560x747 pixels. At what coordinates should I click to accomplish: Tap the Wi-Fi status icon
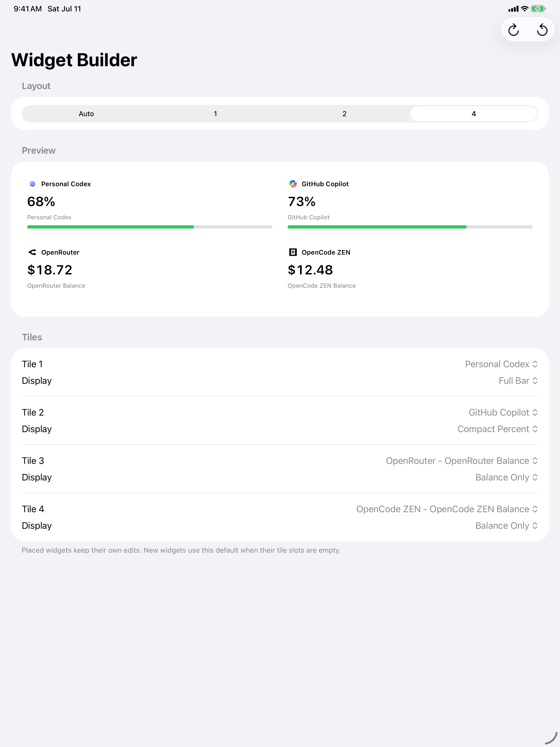click(524, 9)
